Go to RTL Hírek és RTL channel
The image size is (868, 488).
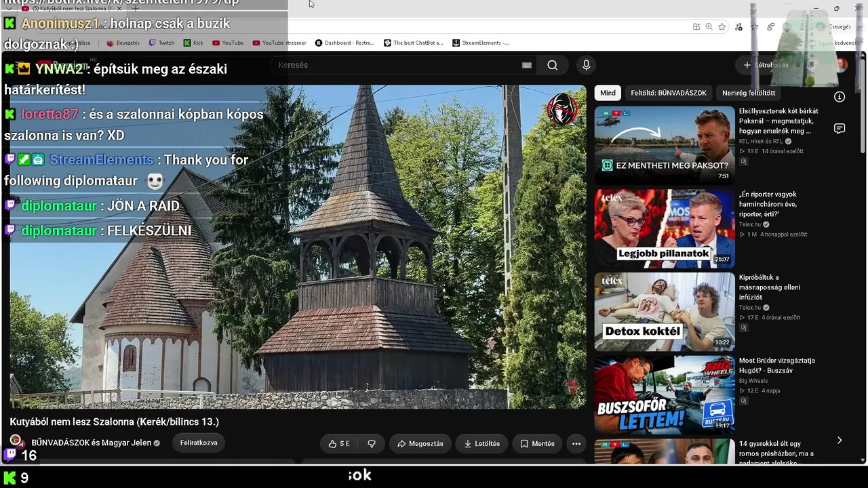[x=761, y=142]
